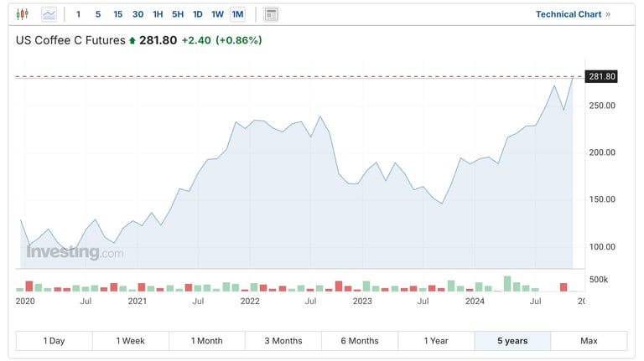The image size is (644, 361).
Task: Switch to the 5 years range
Action: pos(512,341)
